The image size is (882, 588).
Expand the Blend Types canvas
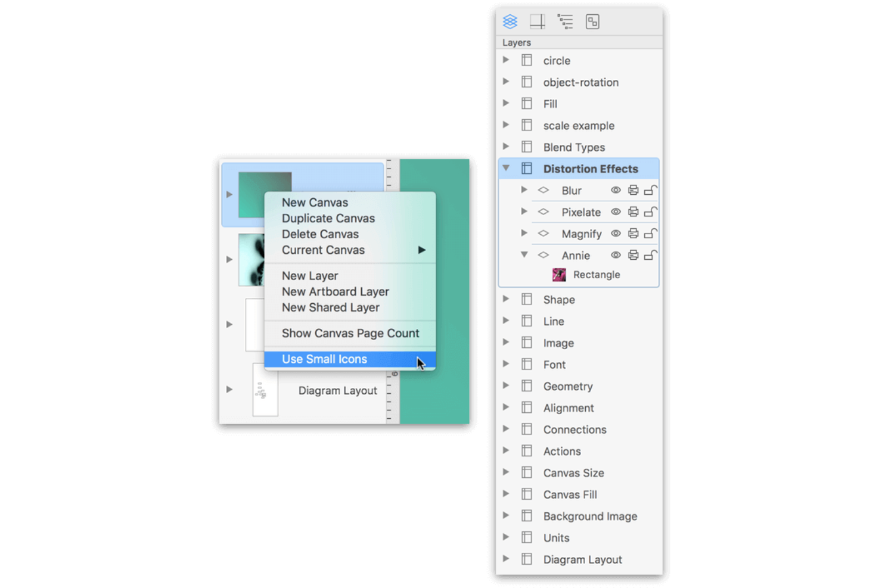tap(506, 147)
